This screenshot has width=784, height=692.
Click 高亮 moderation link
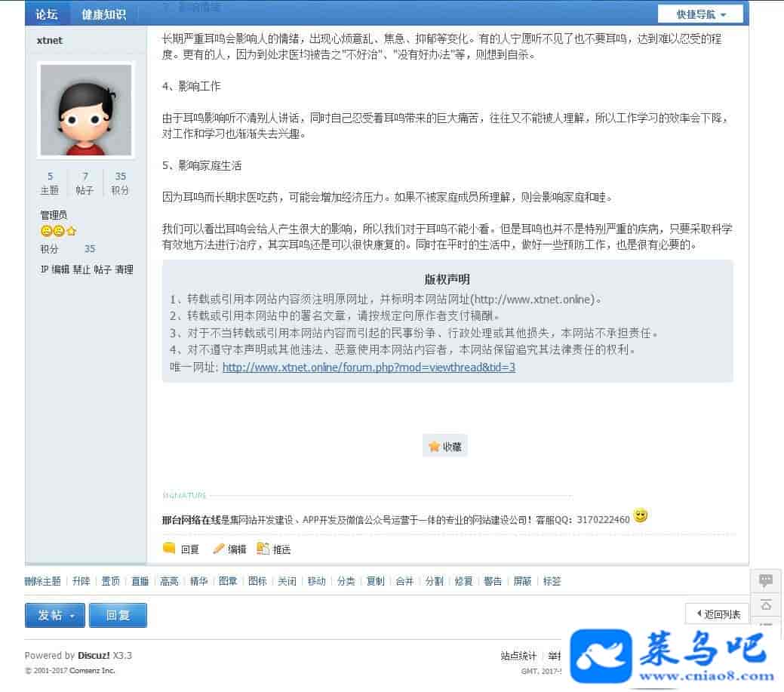coord(170,581)
